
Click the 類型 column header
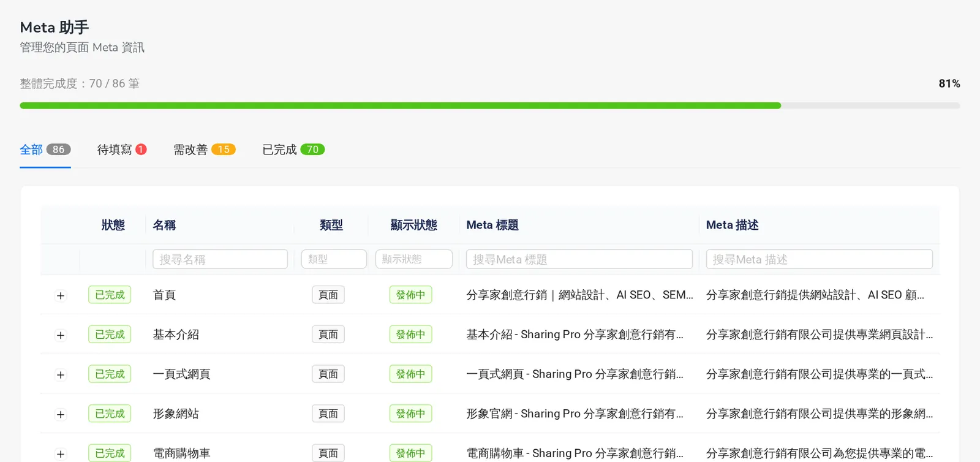331,225
